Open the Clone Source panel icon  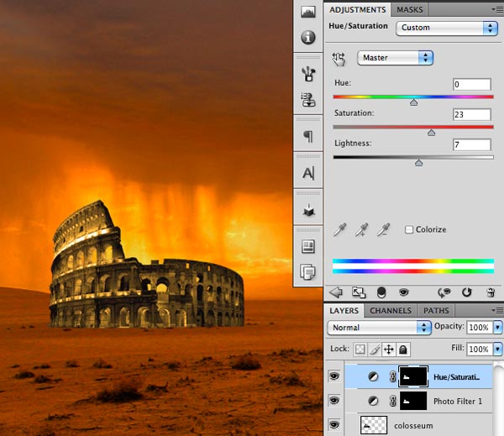click(x=308, y=99)
